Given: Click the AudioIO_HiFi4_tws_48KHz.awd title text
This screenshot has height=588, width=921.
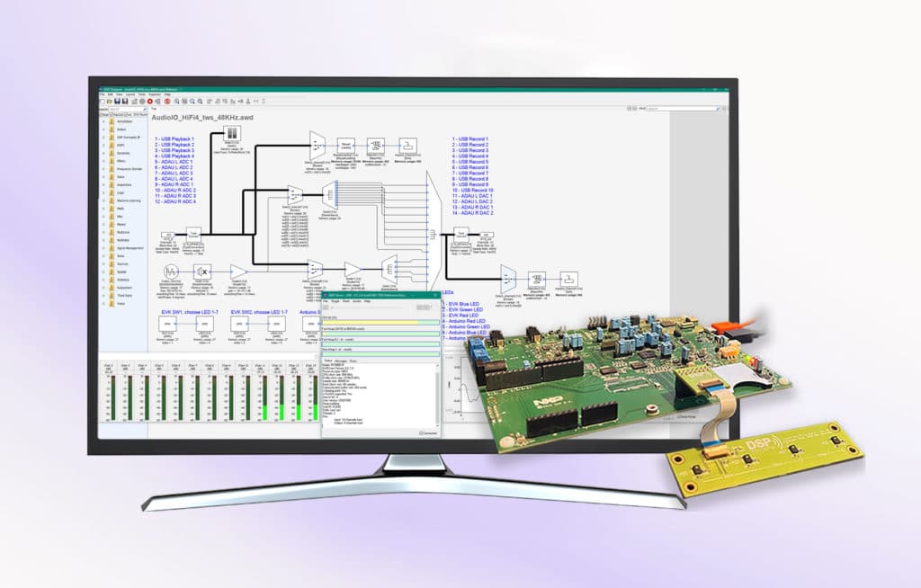Looking at the screenshot, I should point(202,118).
